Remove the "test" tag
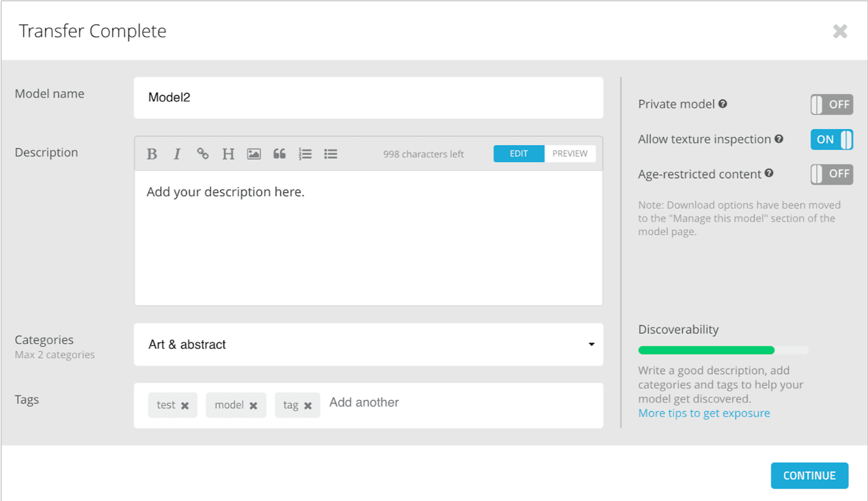The width and height of the screenshot is (868, 501). [x=185, y=406]
